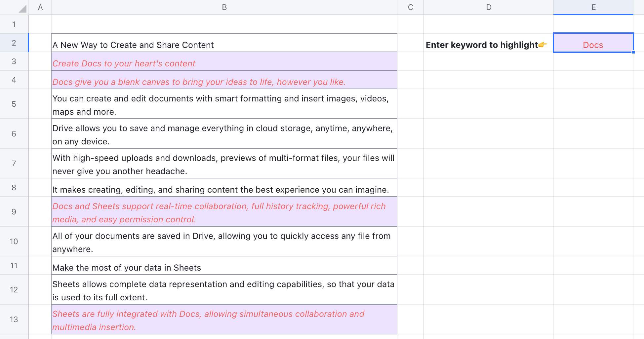Click the Make the most of your data in Sheets cell
Viewport: 644px width, 339px height.
tap(224, 267)
